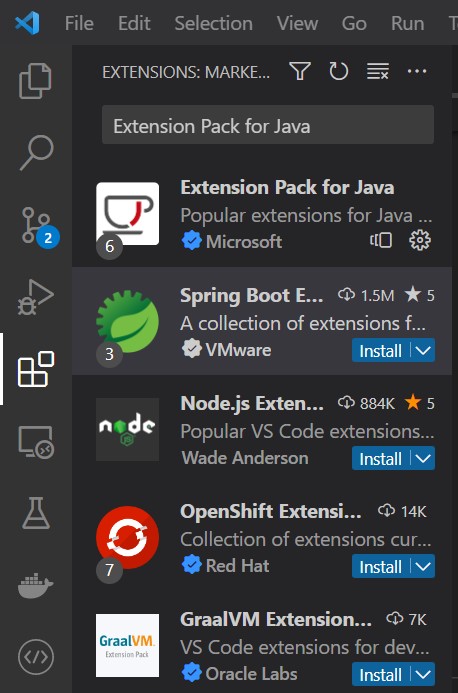
Task: Install the OpenShift Extension Pack
Action: [x=382, y=566]
